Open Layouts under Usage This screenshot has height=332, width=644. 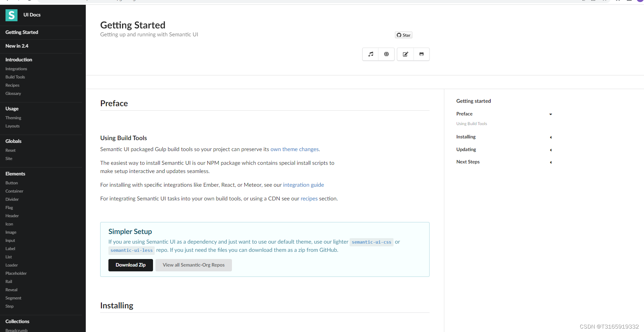pyautogui.click(x=12, y=126)
